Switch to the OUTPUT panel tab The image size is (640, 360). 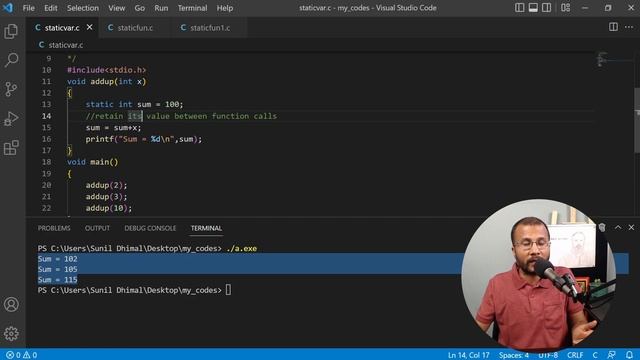97,228
